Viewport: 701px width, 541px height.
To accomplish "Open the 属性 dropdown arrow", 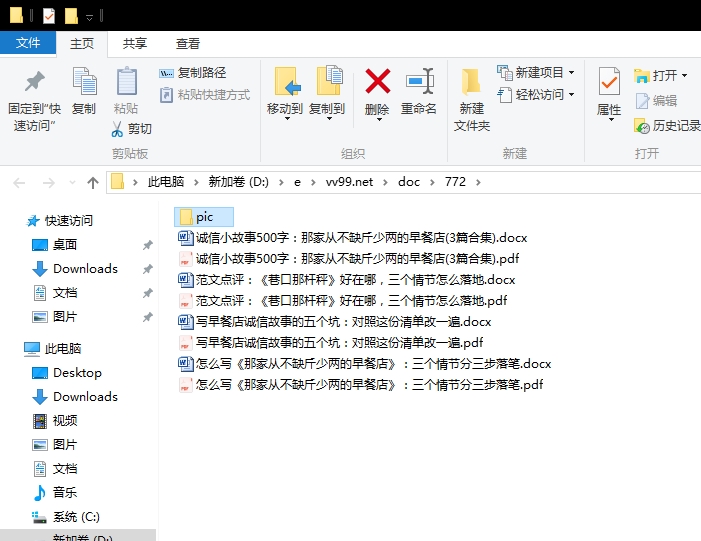I will (611, 119).
